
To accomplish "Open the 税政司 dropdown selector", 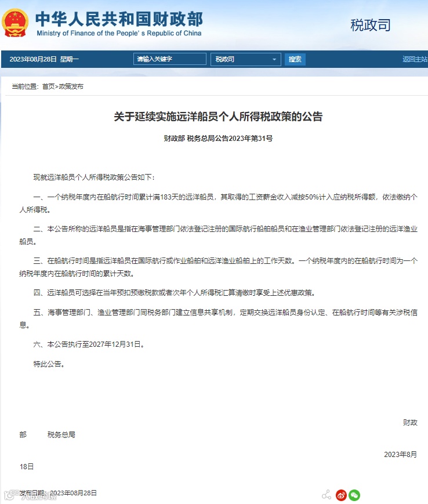I will [246, 59].
